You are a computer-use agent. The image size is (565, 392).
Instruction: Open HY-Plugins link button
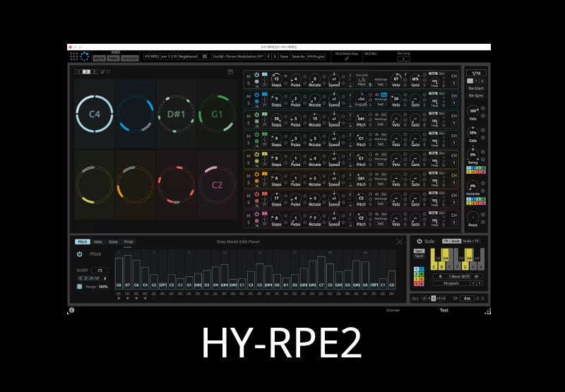point(316,57)
